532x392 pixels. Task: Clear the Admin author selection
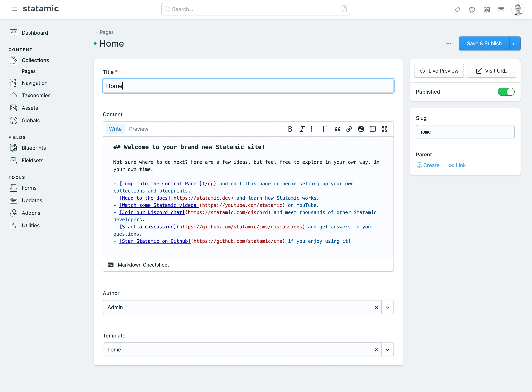click(x=376, y=307)
